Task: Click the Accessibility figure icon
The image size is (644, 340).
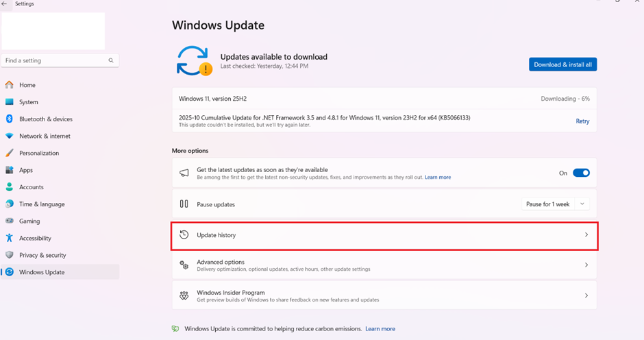Action: pos(10,238)
